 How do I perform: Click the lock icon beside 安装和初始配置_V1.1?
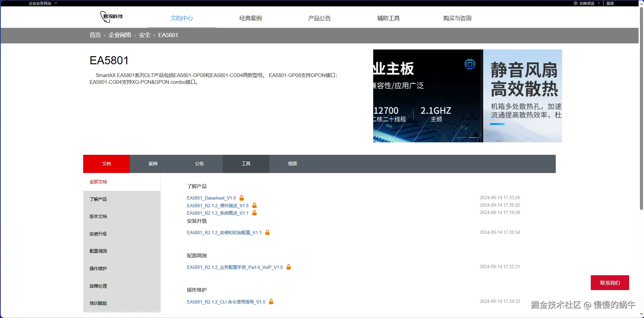coord(267,232)
